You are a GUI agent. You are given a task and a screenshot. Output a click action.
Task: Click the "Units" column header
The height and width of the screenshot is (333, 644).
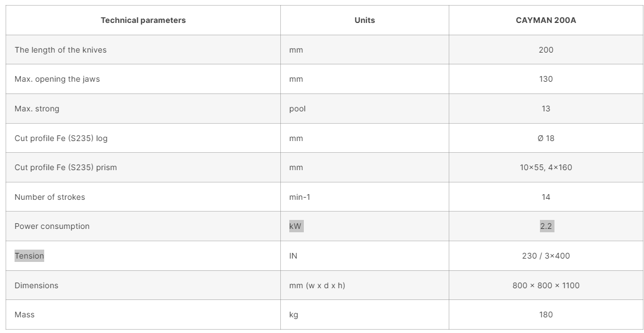[x=365, y=20]
